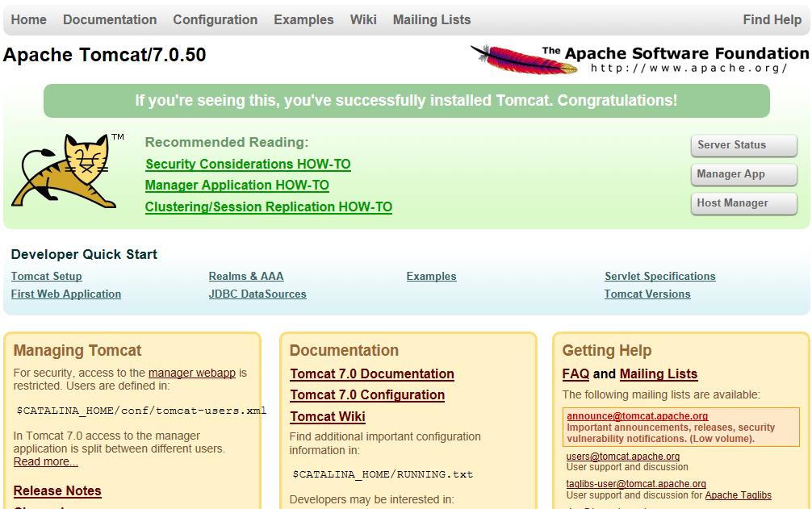Screen dimensions: 812x509
Task: Click the Read more... link
Action: (45, 462)
